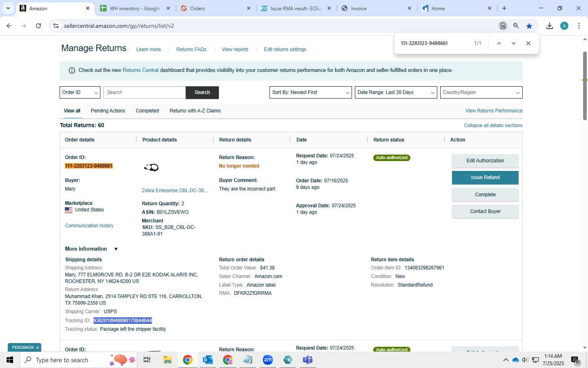Open Windows Start menu
The image size is (588, 368).
(10, 360)
